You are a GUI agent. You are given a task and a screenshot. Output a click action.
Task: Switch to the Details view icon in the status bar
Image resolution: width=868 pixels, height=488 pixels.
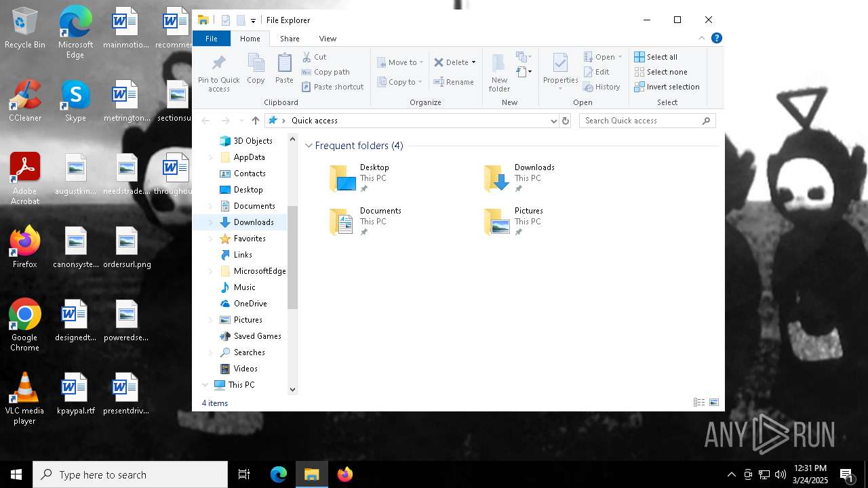click(698, 403)
